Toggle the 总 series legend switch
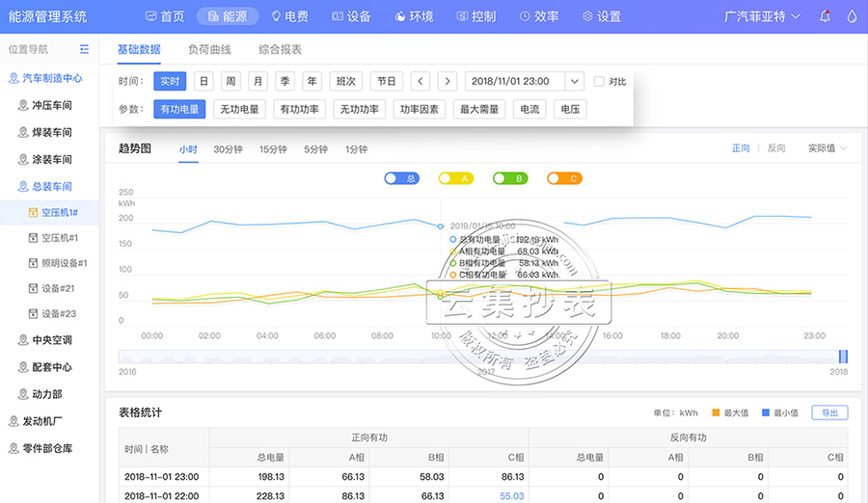Screen dimensions: 868x503 click(400, 178)
